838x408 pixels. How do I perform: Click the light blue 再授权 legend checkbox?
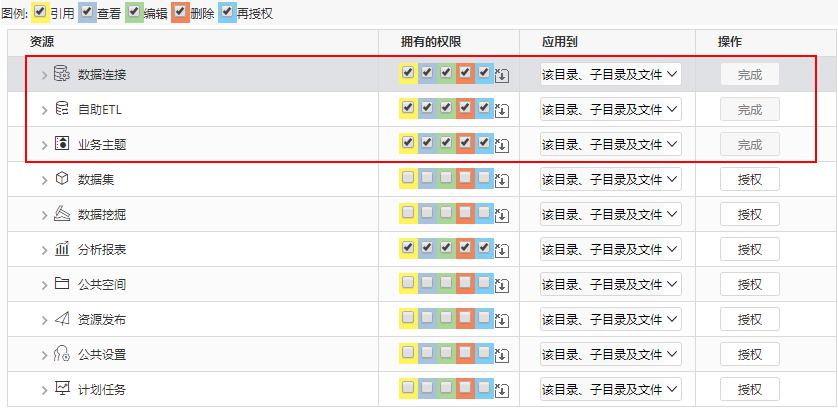(227, 11)
